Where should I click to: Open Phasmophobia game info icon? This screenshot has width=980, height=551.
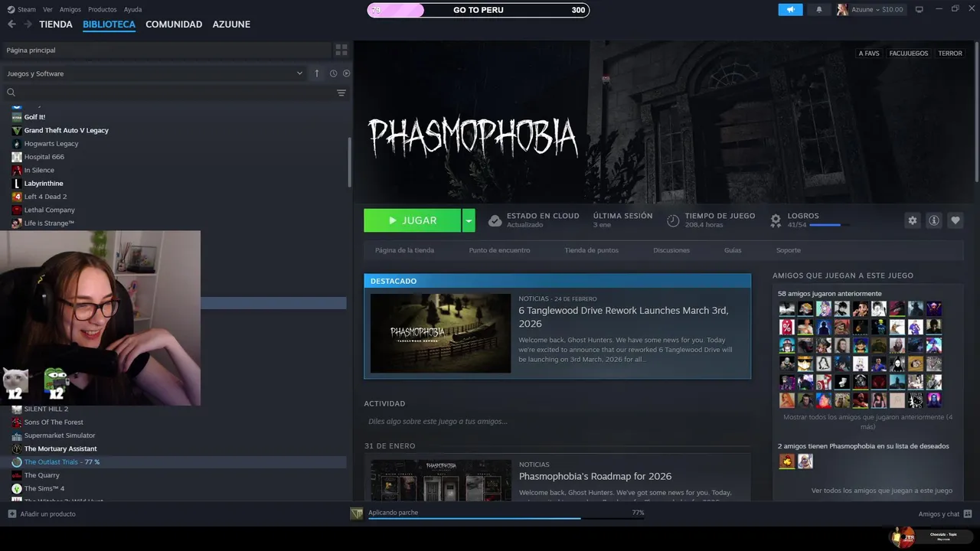click(933, 220)
